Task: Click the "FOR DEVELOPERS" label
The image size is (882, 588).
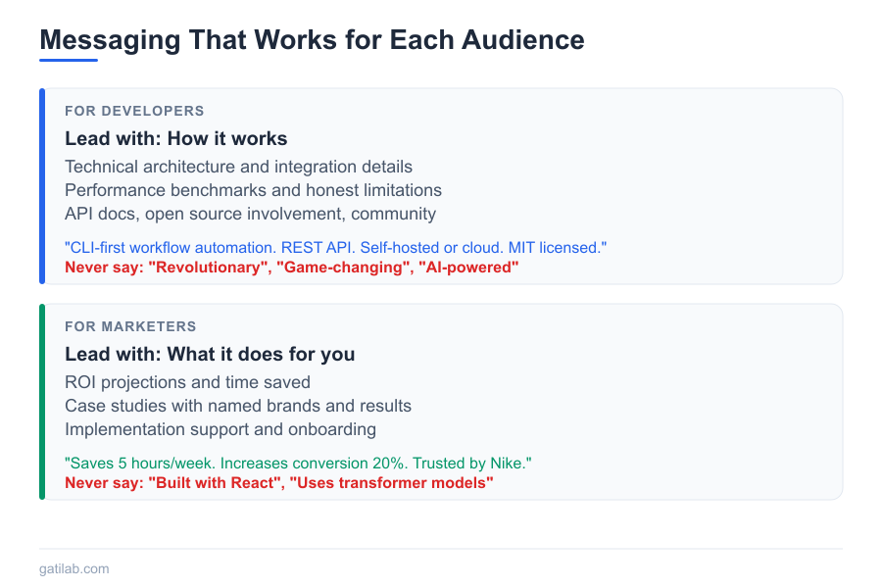Action: pos(134,111)
